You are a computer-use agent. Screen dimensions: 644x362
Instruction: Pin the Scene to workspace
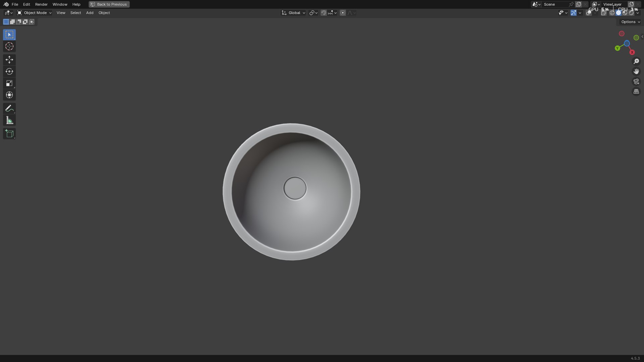tap(571, 4)
